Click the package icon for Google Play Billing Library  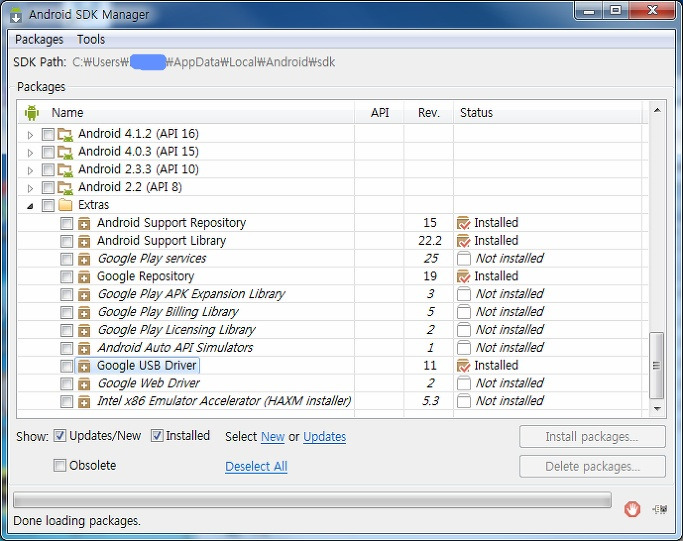(84, 312)
